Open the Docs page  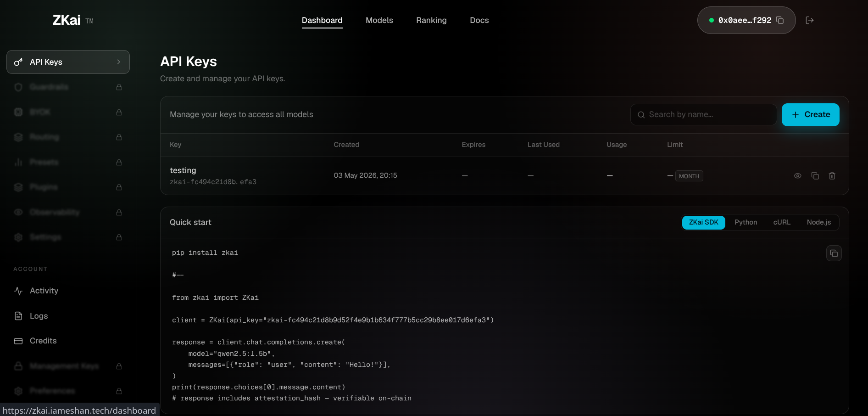pyautogui.click(x=479, y=20)
